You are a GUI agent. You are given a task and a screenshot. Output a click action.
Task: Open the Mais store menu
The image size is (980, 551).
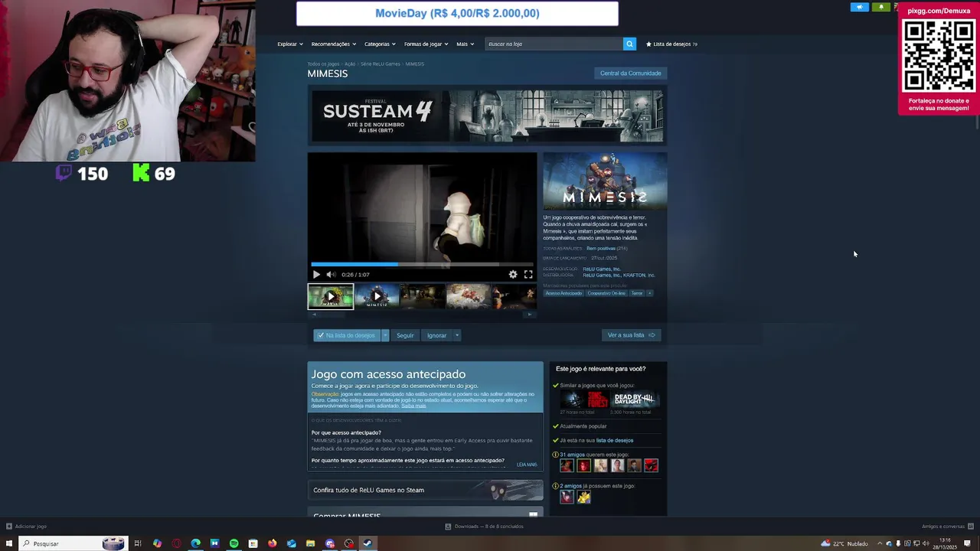point(465,44)
